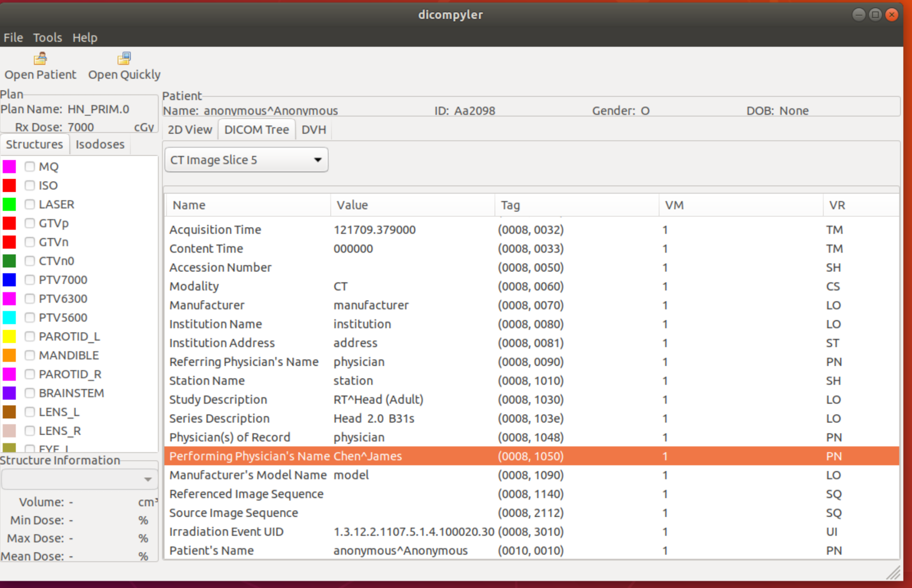The width and height of the screenshot is (912, 588).
Task: Select Referring Physician's Name row
Action: (x=532, y=362)
